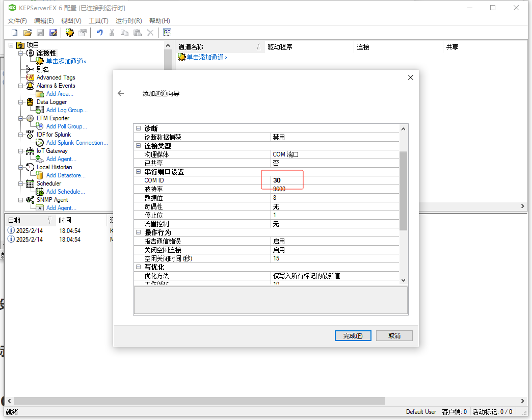This screenshot has width=532, height=420.
Task: Click the Scheduler calendar icon
Action: pyautogui.click(x=30, y=183)
